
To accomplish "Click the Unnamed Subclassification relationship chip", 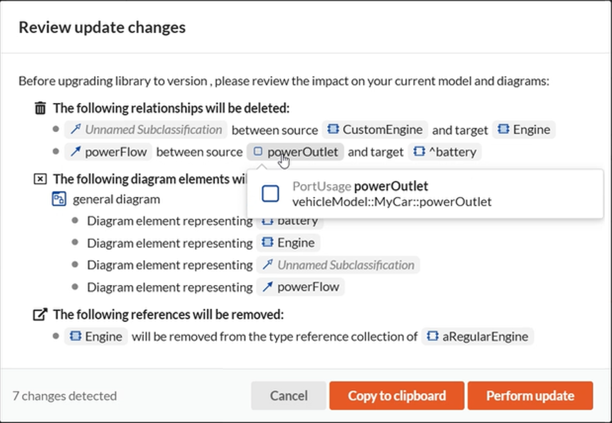I will pyautogui.click(x=145, y=130).
